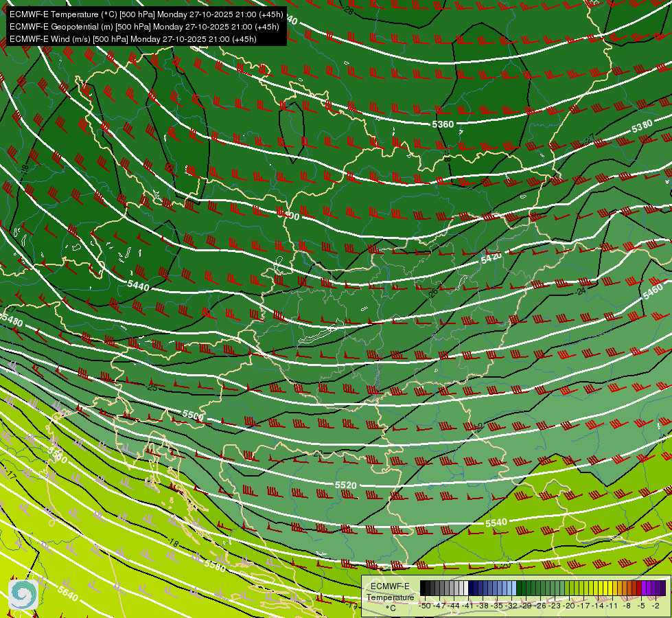Image resolution: width=672 pixels, height=618 pixels.
Task: Pick the bright purple swatch above -5
Action: 644,588
